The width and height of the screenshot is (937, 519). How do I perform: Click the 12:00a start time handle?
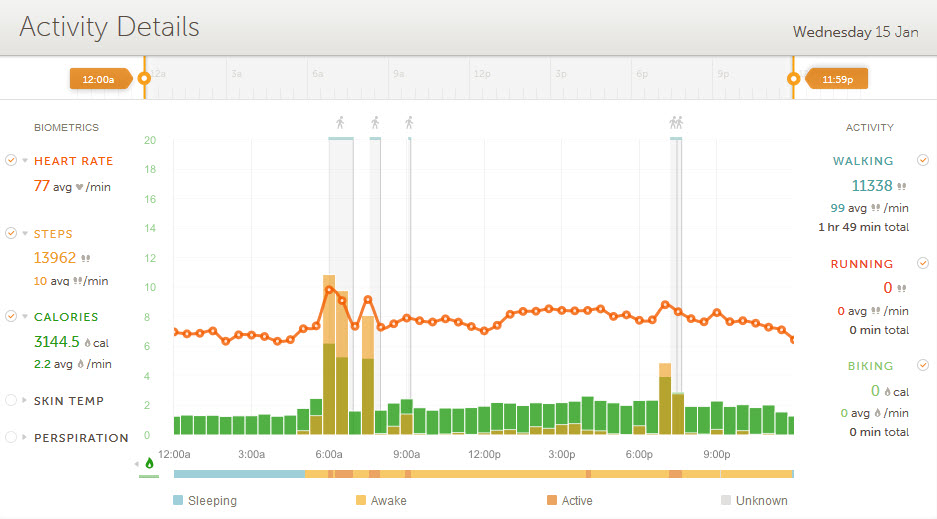click(x=100, y=78)
